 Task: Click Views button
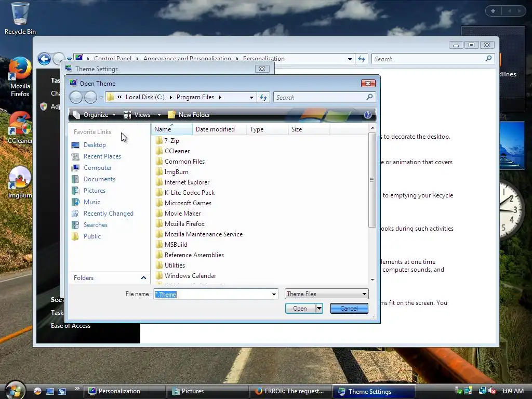coord(137,115)
